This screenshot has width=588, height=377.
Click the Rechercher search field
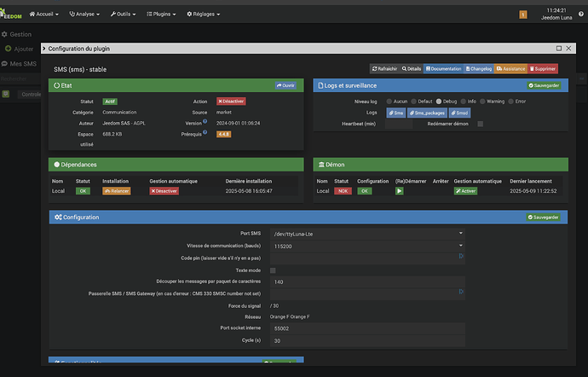click(x=20, y=78)
